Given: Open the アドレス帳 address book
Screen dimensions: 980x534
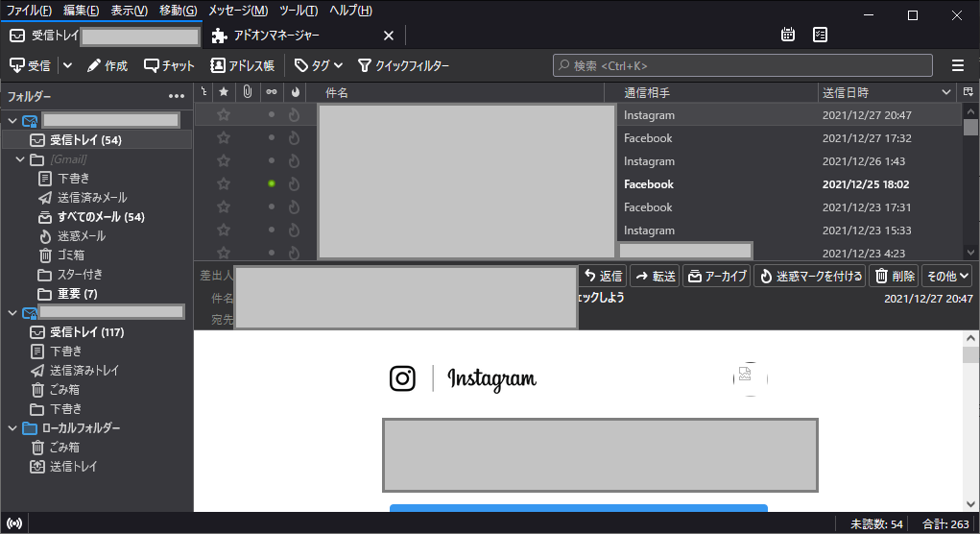Looking at the screenshot, I should pos(243,65).
